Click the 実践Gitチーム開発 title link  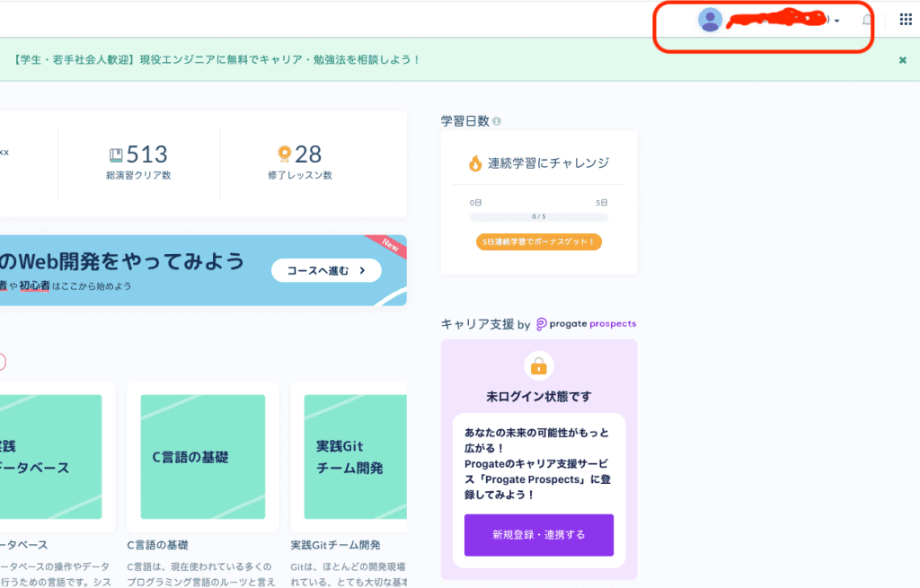coord(336,545)
